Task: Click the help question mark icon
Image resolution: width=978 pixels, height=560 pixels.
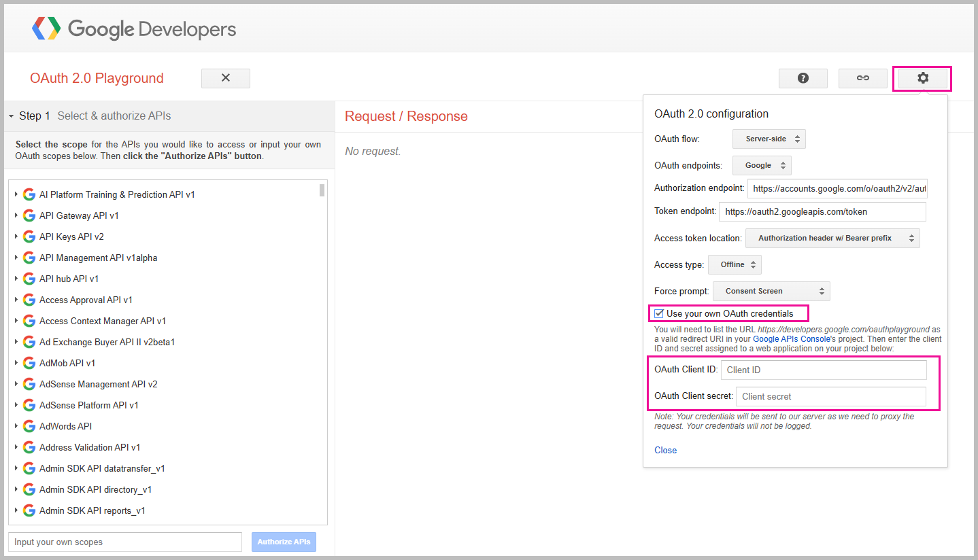Action: 803,78
